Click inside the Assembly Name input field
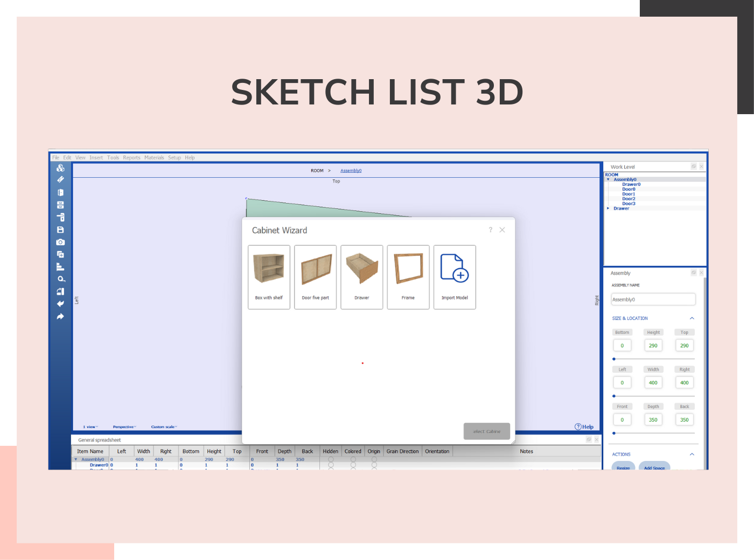The width and height of the screenshot is (754, 560). pyautogui.click(x=653, y=299)
